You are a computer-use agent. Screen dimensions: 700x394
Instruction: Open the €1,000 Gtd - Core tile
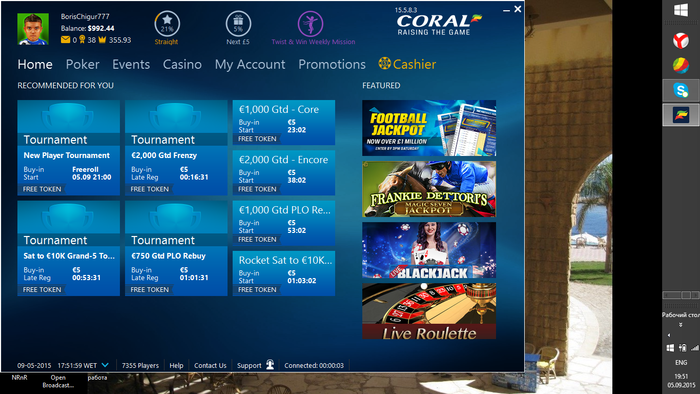coord(283,122)
